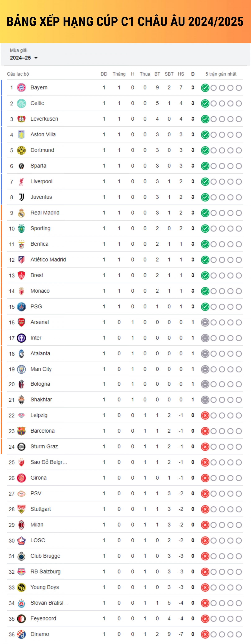Click the Sao Đỏ Belgr… team row
251x644 pixels.
125,462
